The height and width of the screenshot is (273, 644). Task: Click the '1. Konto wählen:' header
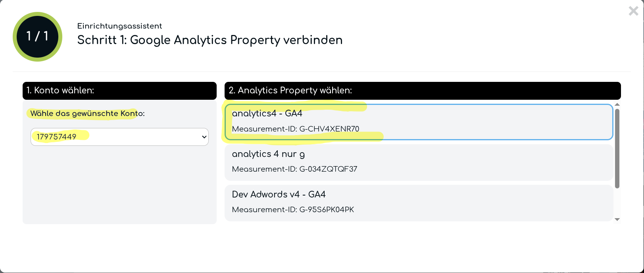(119, 91)
